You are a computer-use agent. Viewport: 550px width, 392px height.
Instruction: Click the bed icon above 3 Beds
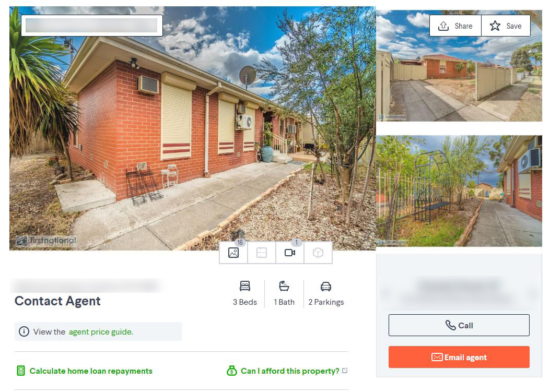click(245, 286)
